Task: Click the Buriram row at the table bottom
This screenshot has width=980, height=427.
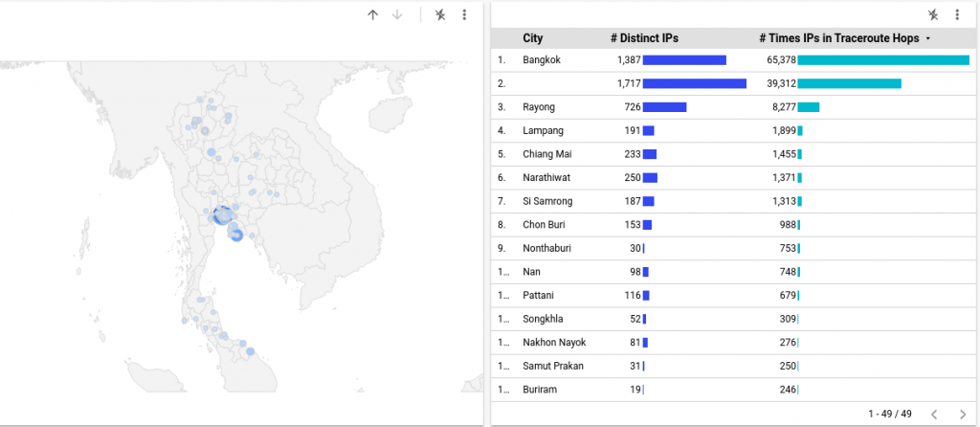Action: pyautogui.click(x=733, y=390)
